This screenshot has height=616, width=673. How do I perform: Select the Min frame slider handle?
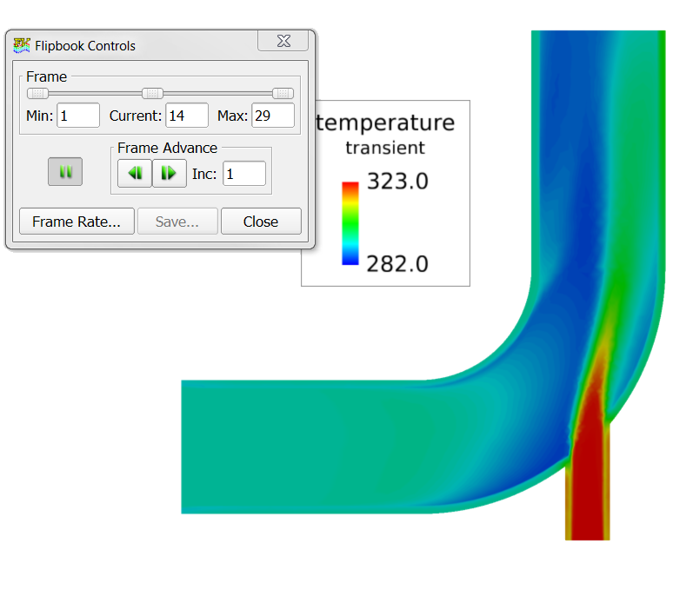pyautogui.click(x=37, y=93)
